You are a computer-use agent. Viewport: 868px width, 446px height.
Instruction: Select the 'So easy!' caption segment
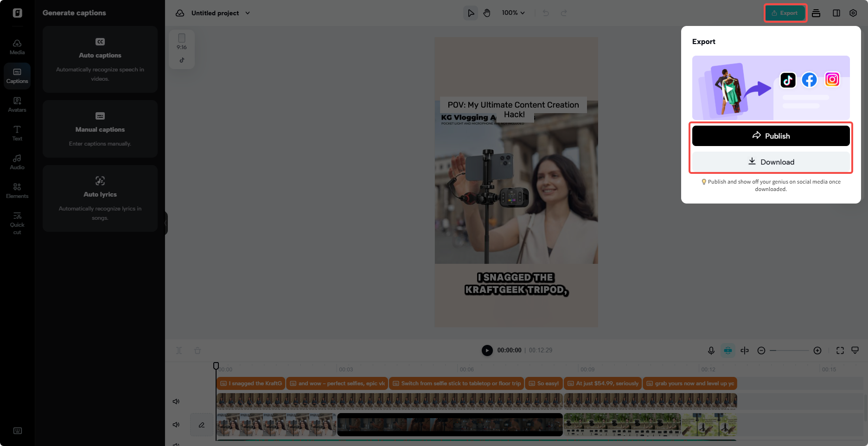click(x=543, y=383)
